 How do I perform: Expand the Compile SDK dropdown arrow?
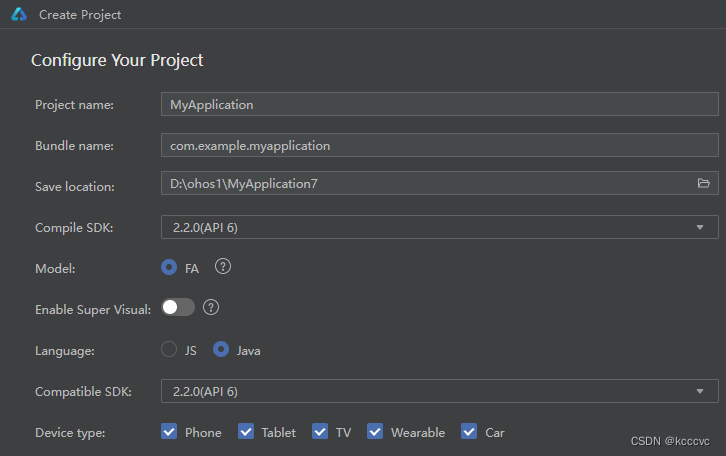[x=700, y=227]
